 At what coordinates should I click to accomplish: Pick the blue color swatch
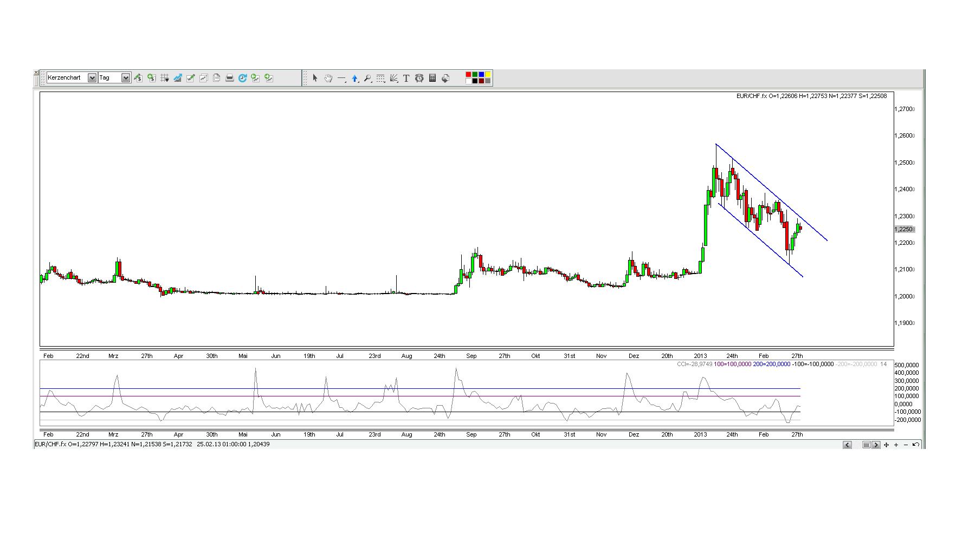coord(482,75)
